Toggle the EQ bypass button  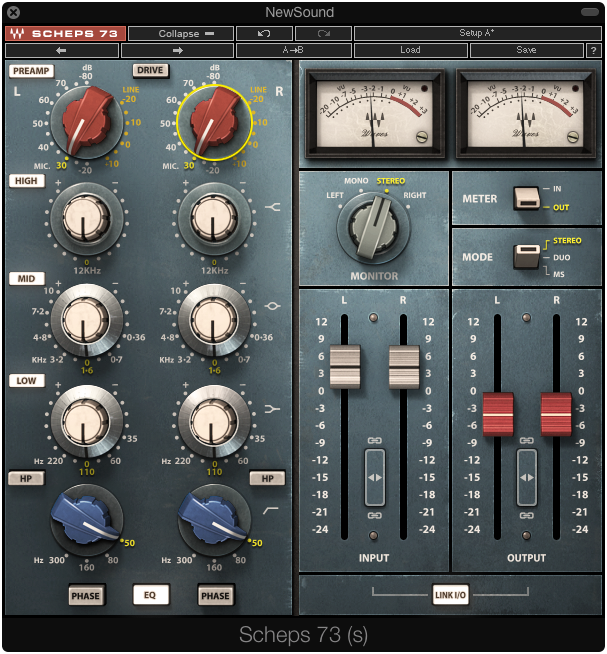(x=151, y=595)
